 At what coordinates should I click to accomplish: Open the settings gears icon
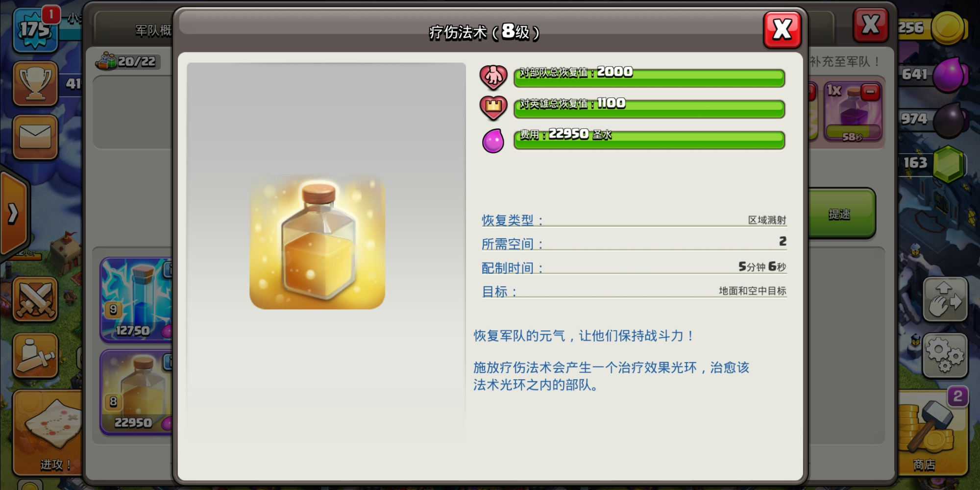coord(945,356)
